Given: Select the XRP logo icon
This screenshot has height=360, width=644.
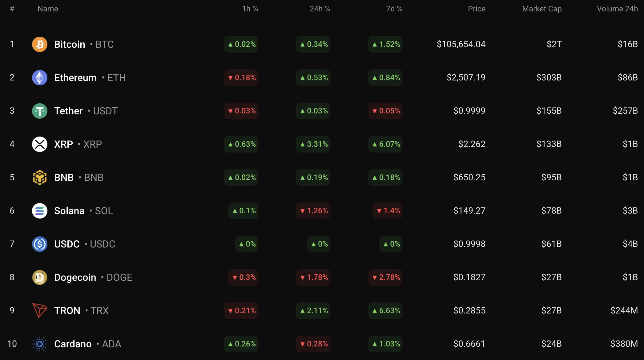Looking at the screenshot, I should click(x=39, y=144).
